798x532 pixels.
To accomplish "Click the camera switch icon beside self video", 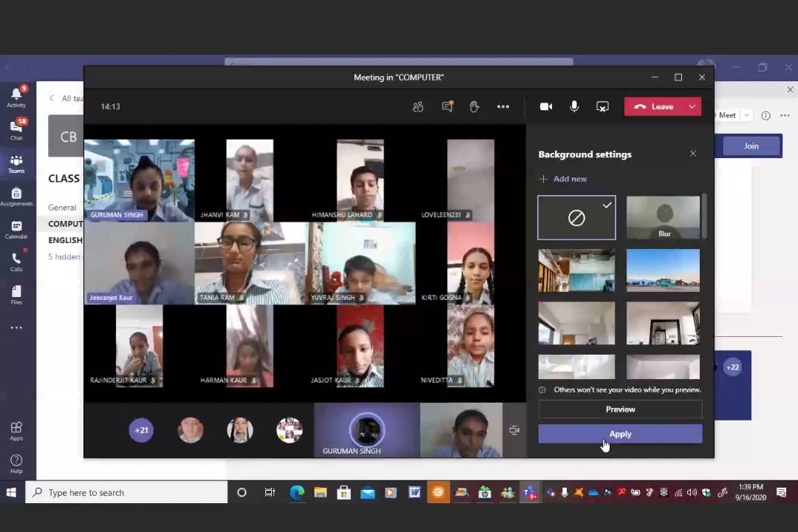I will pos(514,430).
